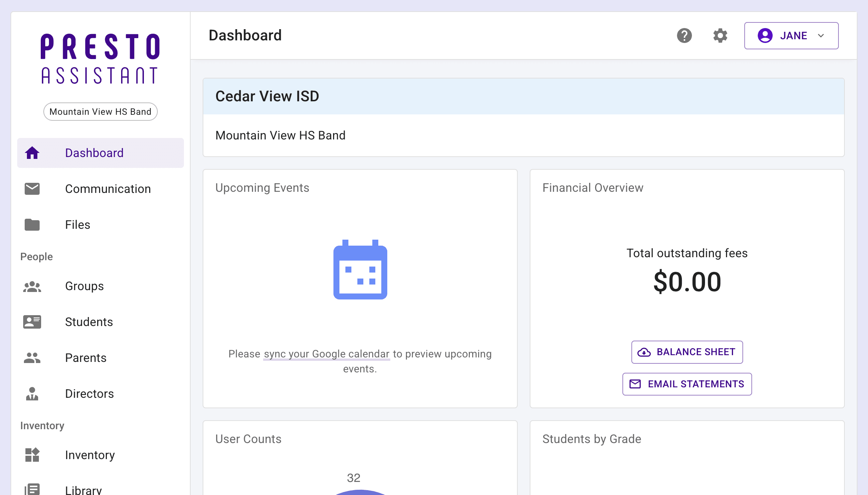This screenshot has height=495, width=868.
Task: Click the blue calendar icon
Action: (x=360, y=270)
